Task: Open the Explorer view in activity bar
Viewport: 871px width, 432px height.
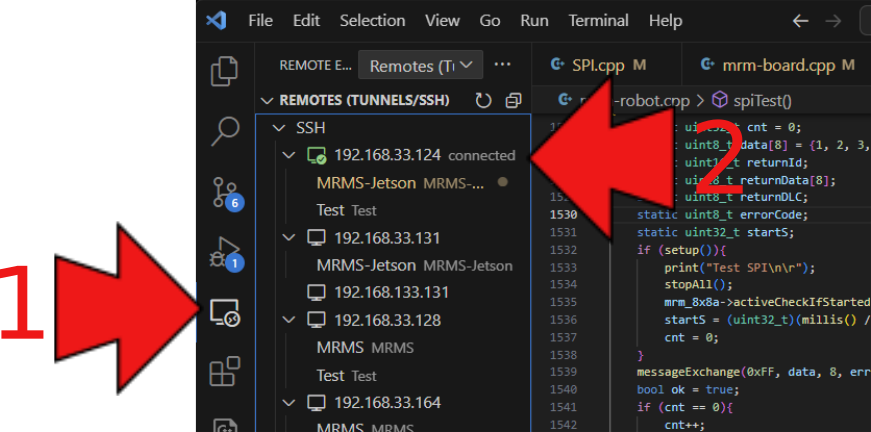Action: [225, 72]
